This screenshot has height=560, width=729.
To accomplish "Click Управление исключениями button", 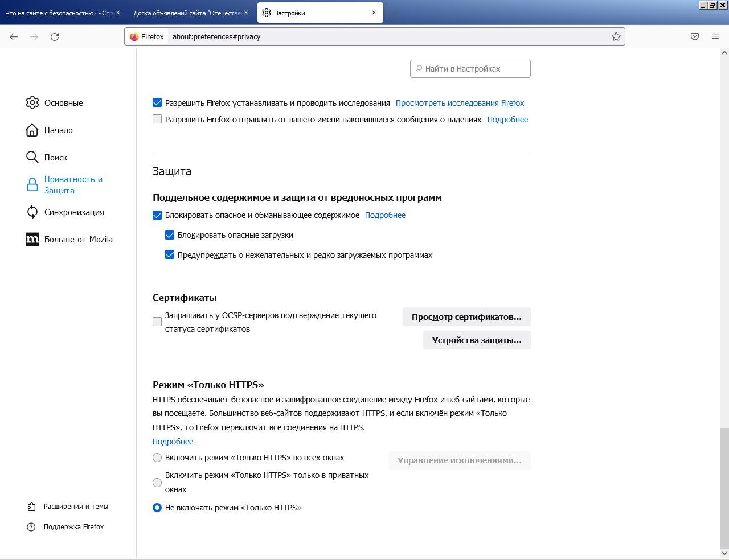I will coord(460,460).
